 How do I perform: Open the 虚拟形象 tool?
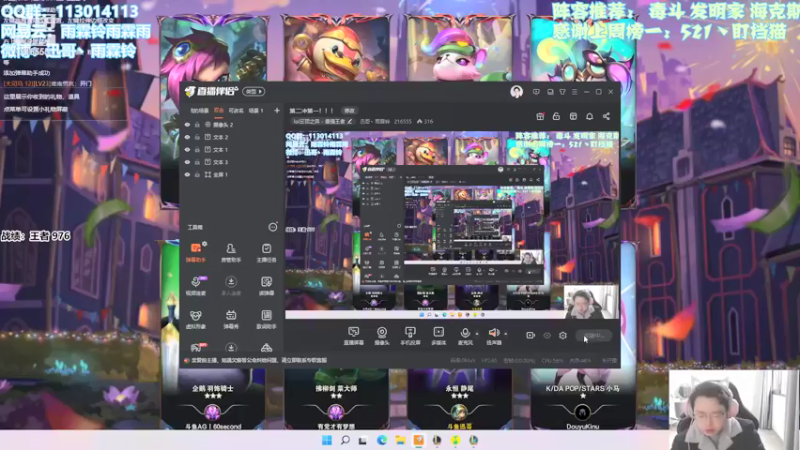click(x=195, y=319)
